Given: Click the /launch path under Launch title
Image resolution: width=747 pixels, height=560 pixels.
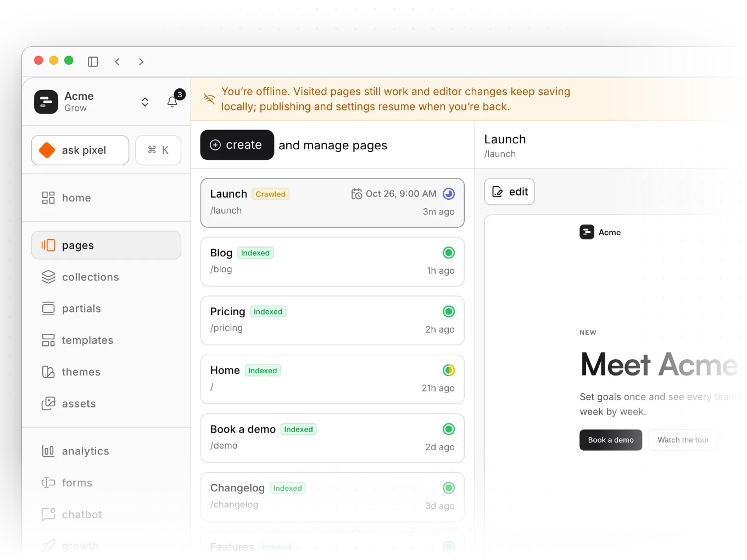Looking at the screenshot, I should tap(500, 154).
